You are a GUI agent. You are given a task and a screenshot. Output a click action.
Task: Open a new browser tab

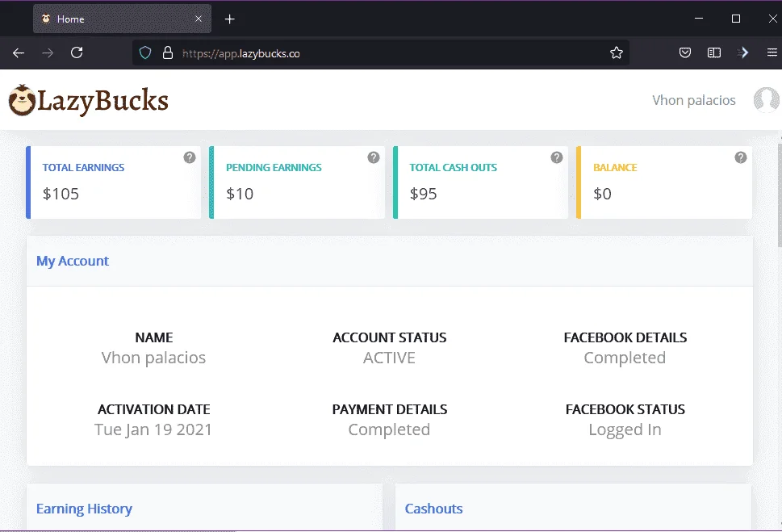tap(229, 19)
